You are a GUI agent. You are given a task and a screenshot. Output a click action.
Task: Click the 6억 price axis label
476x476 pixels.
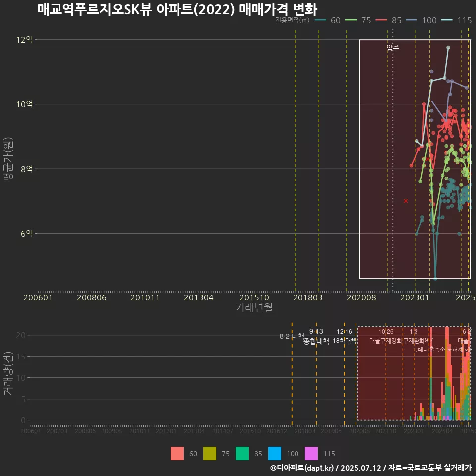point(27,234)
